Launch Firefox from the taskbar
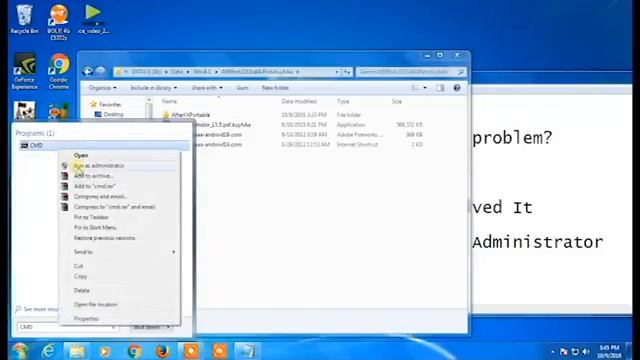Image resolution: width=640 pixels, height=360 pixels. pos(162,351)
